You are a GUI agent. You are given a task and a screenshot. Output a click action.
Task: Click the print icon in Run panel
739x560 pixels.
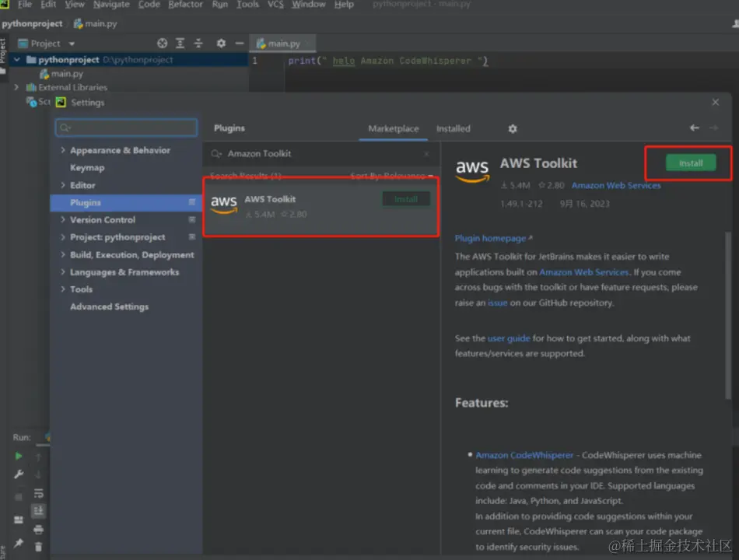click(38, 529)
